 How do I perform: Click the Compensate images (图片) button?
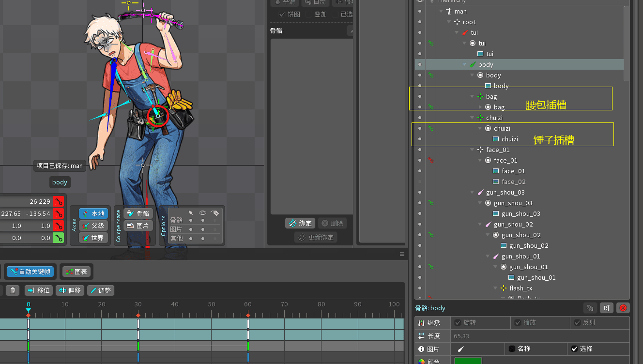[x=138, y=226]
